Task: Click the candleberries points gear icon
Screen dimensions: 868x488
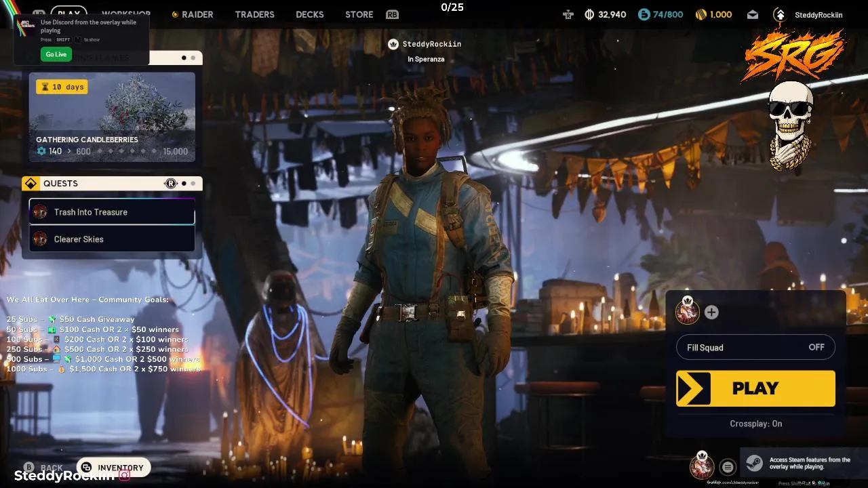Action: point(41,151)
